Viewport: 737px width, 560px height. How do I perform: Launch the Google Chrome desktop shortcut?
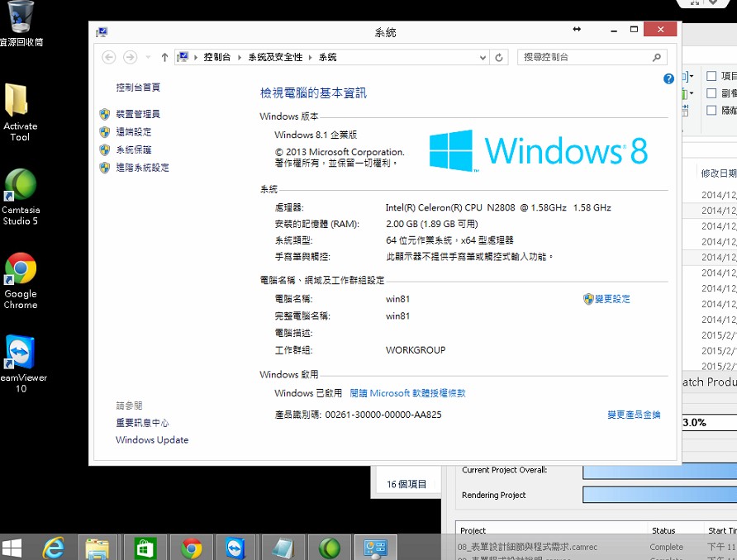[20, 281]
